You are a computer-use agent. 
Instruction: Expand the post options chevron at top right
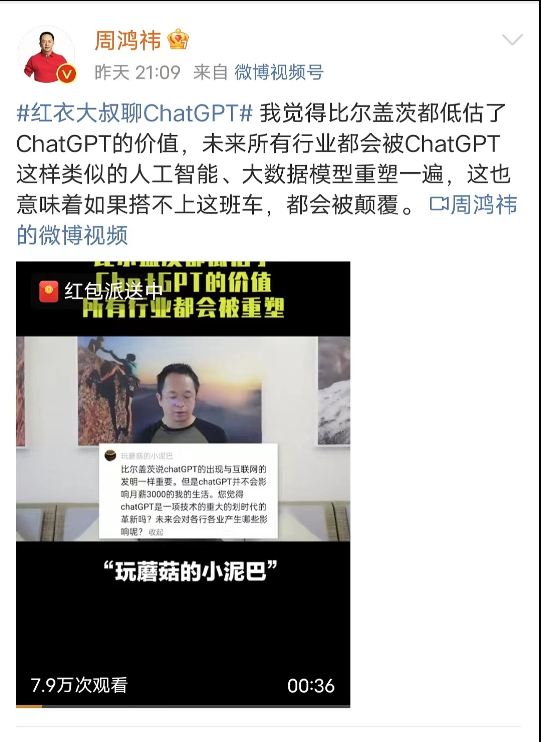point(512,39)
